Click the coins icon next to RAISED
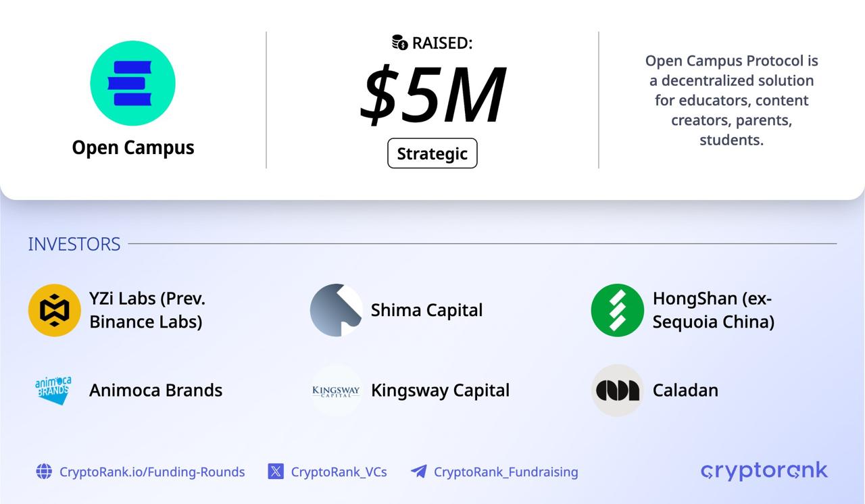The width and height of the screenshot is (865, 504). 399,43
